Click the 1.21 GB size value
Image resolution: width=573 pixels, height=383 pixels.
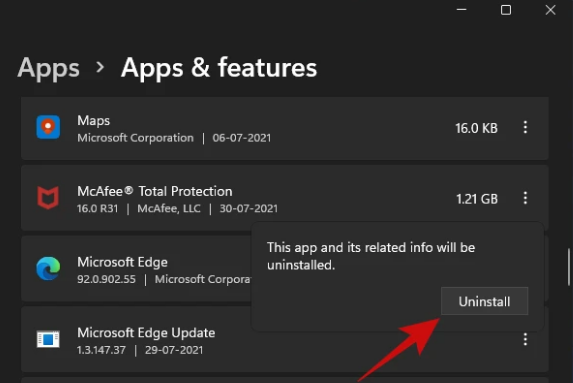477,199
